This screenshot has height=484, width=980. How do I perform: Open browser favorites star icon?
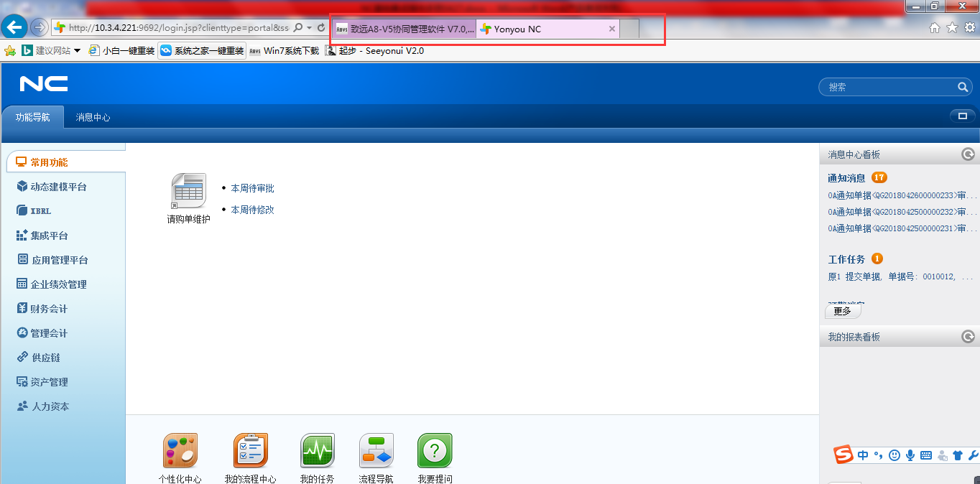click(x=952, y=27)
